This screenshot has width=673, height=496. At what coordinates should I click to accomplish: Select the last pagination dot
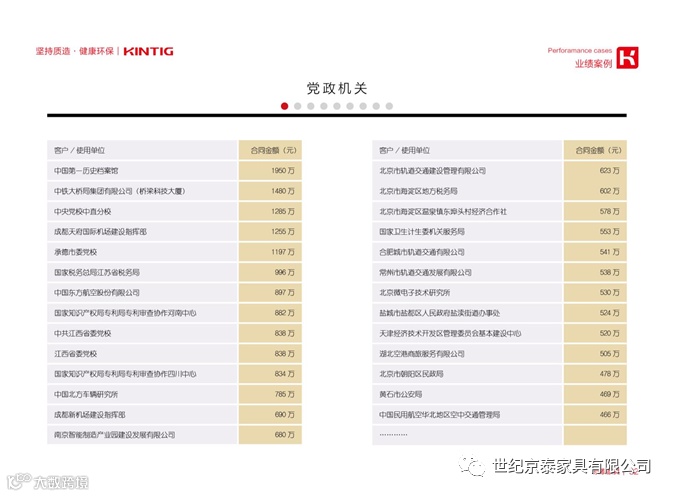tap(389, 106)
